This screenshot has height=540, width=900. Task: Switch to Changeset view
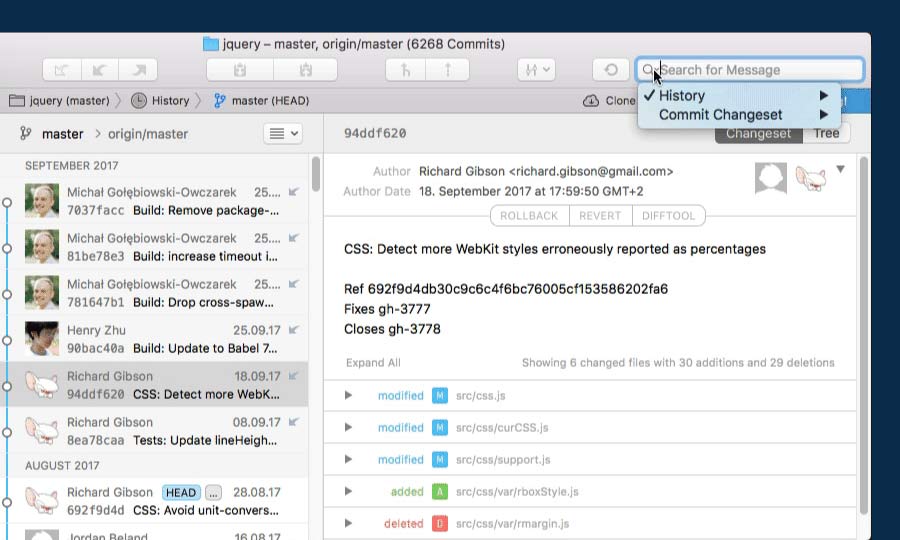(x=758, y=133)
